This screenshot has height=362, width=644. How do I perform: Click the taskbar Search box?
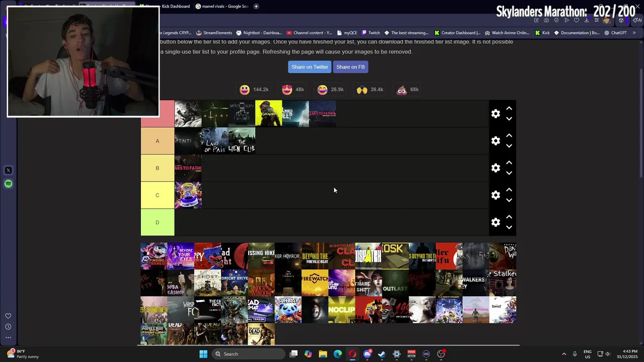pyautogui.click(x=248, y=354)
